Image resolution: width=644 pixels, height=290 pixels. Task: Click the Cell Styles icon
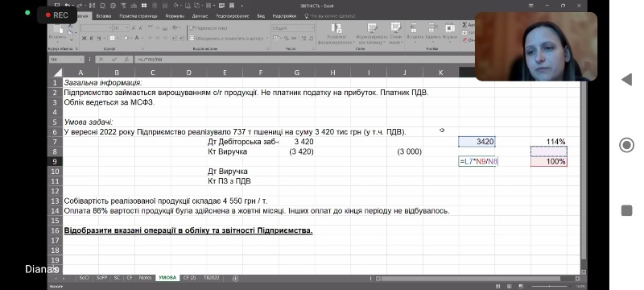pos(395,28)
